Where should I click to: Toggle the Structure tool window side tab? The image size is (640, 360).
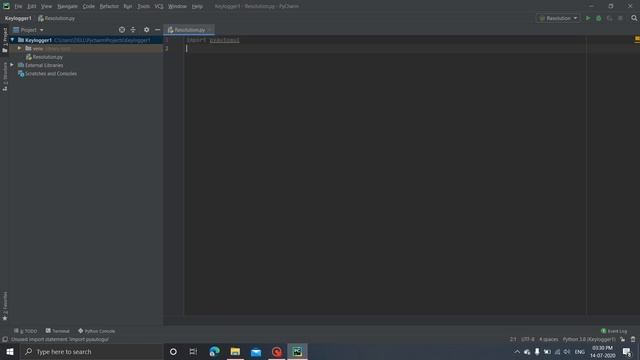click(5, 76)
